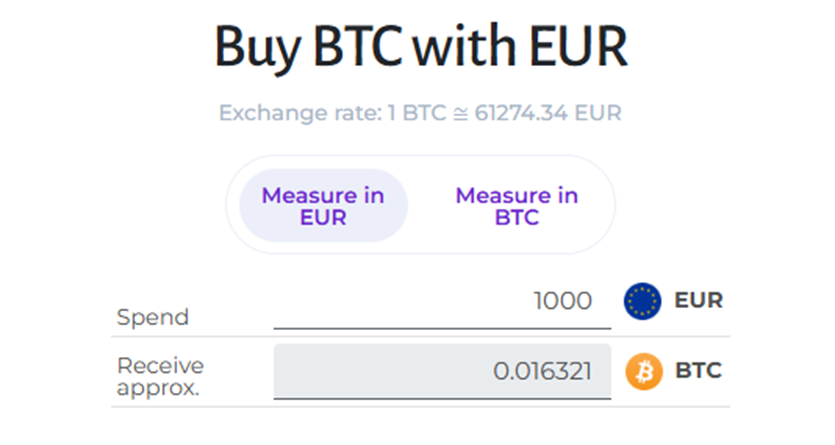Click the Receive approx. amount field
835x445 pixels.
tap(441, 372)
